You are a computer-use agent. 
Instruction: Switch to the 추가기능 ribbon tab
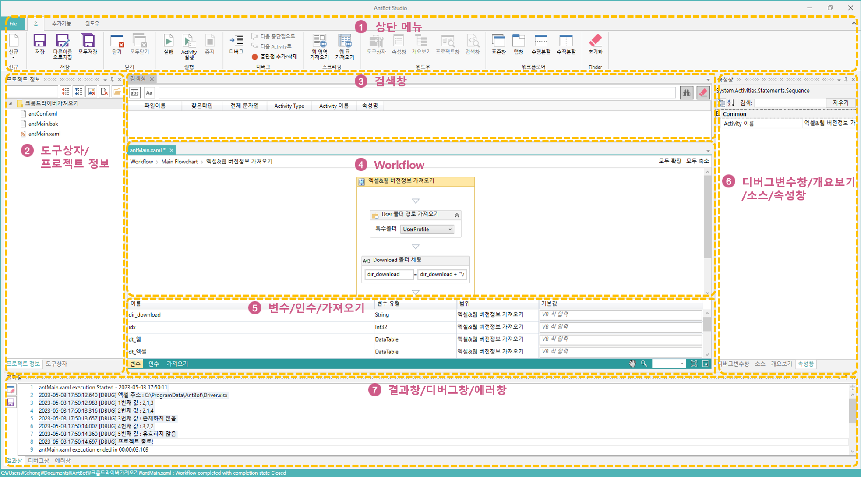pos(60,24)
